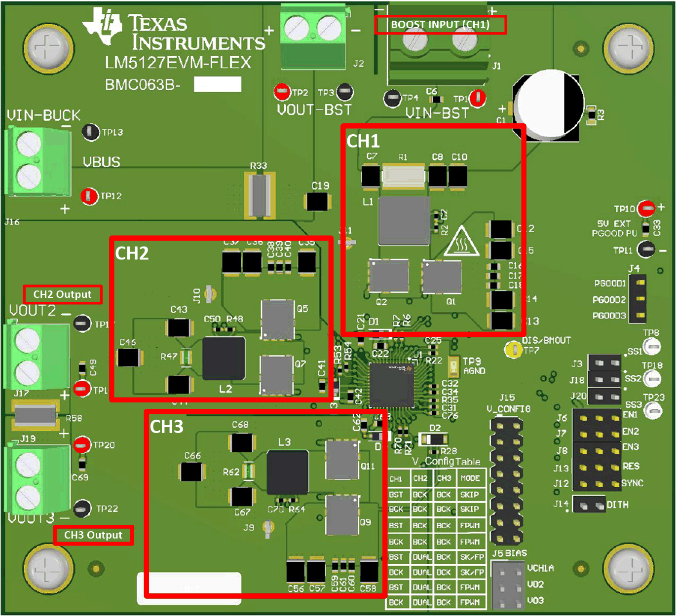676x616 pixels.
Task: Click the BMC063B- board number text
Action: pos(143,85)
